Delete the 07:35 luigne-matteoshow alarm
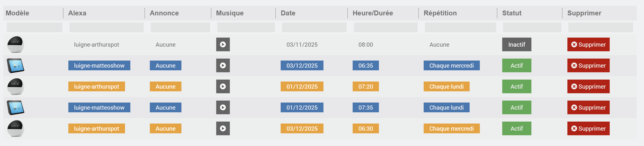The image size is (644, 146). tap(588, 107)
